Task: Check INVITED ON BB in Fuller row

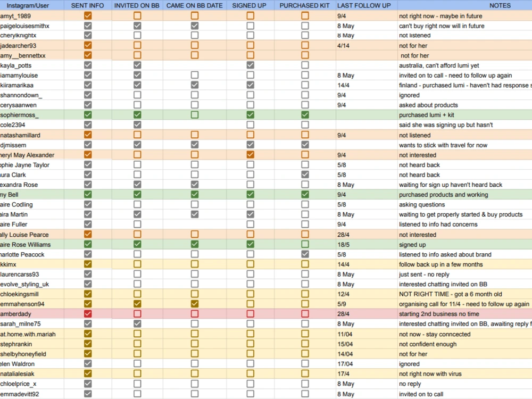Action: (137, 224)
